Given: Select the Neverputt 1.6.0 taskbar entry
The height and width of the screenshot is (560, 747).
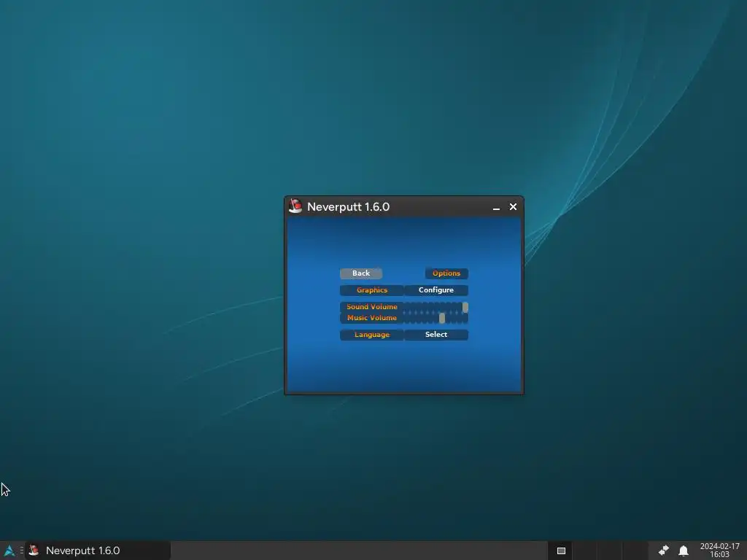Looking at the screenshot, I should (98, 551).
